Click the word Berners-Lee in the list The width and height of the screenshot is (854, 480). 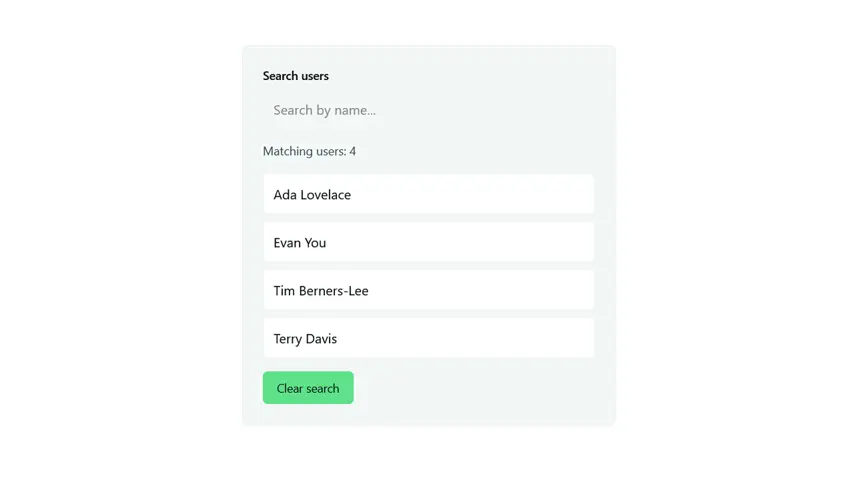click(x=333, y=290)
